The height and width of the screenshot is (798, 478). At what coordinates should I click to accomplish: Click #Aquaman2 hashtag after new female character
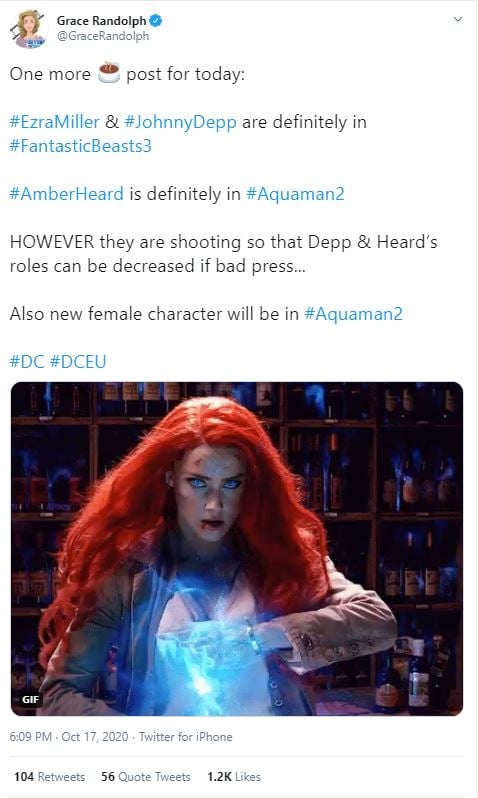[353, 314]
